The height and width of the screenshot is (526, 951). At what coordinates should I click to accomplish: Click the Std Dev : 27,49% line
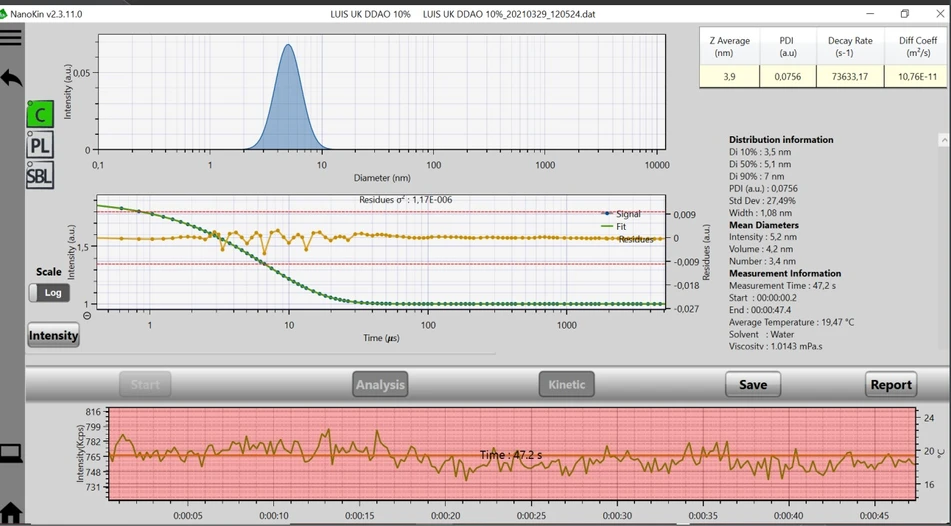[x=762, y=200]
